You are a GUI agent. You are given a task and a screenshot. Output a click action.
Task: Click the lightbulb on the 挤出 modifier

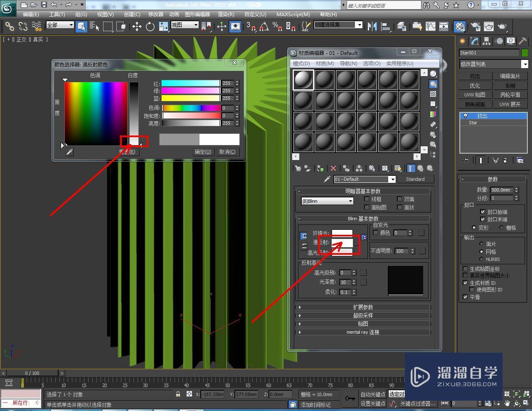pos(465,116)
